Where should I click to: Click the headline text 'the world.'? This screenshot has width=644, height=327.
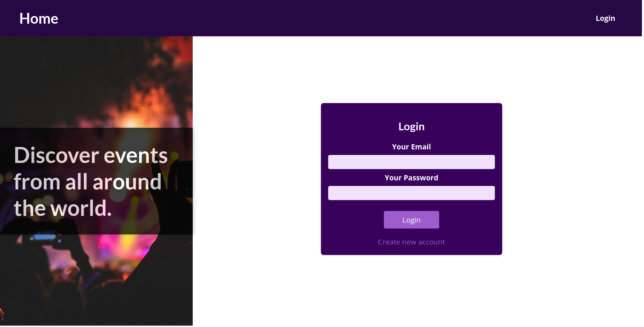[x=63, y=208]
